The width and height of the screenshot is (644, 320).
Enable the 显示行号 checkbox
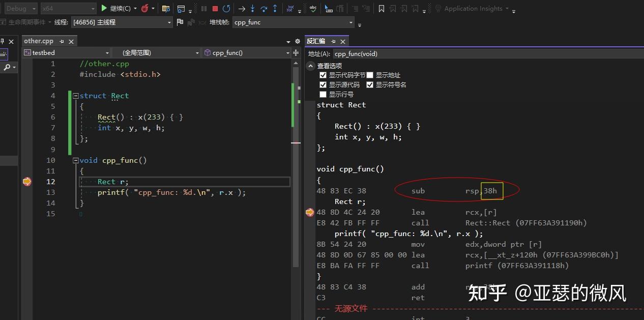click(323, 94)
